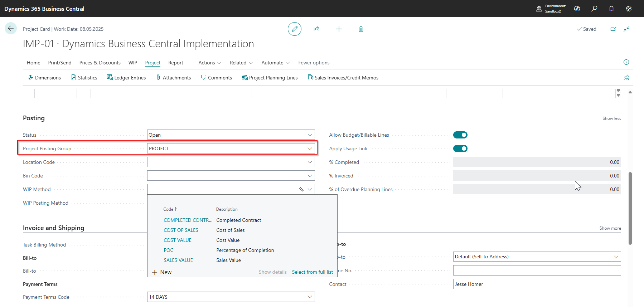Open the notifications bell
The height and width of the screenshot is (307, 644).
(x=611, y=9)
